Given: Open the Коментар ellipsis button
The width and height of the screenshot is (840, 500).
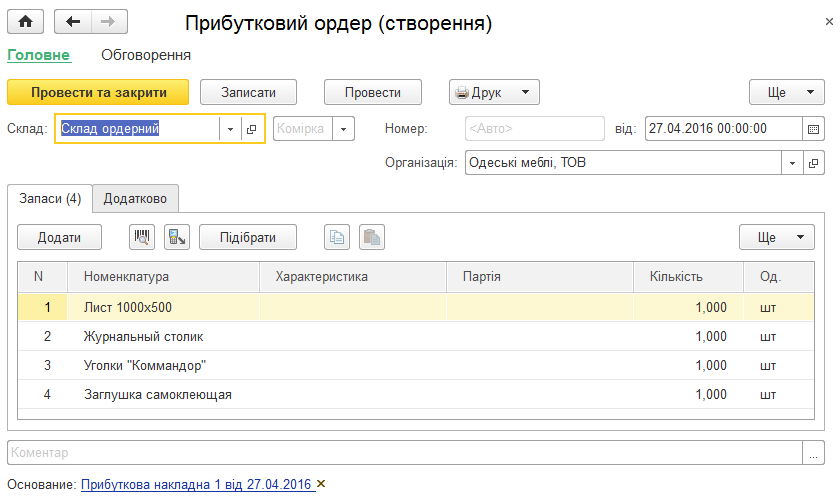Looking at the screenshot, I should [x=813, y=453].
